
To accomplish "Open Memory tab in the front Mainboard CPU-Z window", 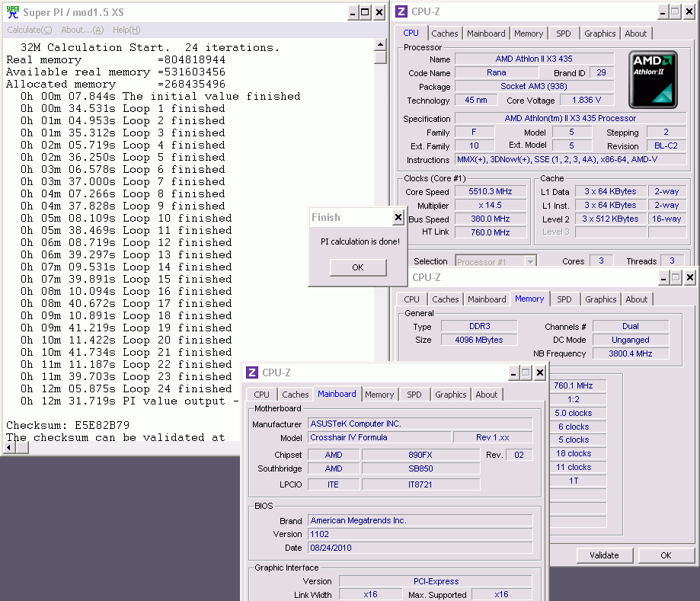I will (x=379, y=395).
